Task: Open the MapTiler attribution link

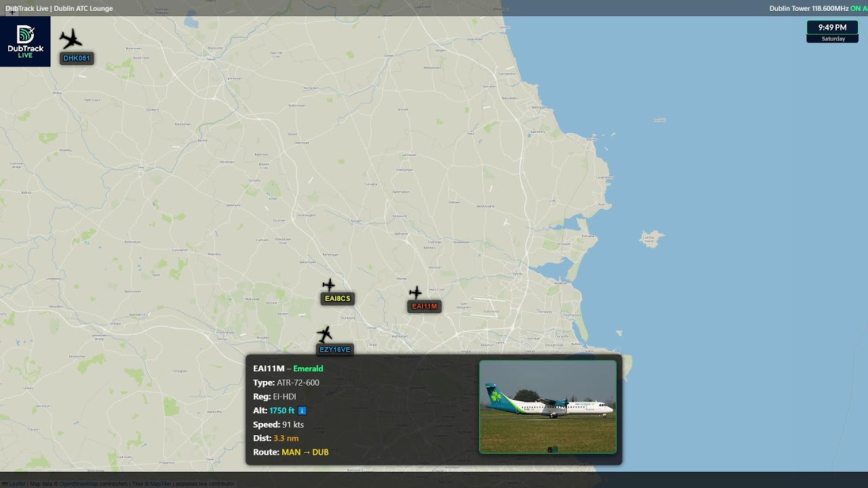Action: click(x=161, y=484)
